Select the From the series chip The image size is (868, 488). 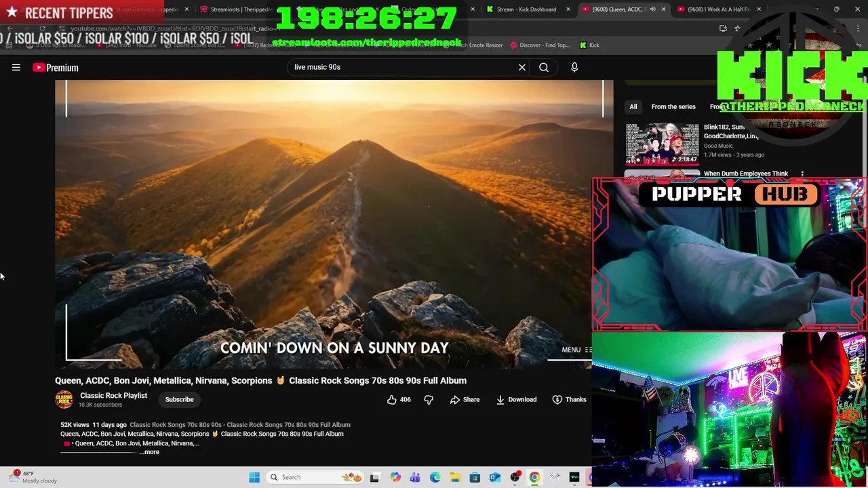pyautogui.click(x=673, y=106)
